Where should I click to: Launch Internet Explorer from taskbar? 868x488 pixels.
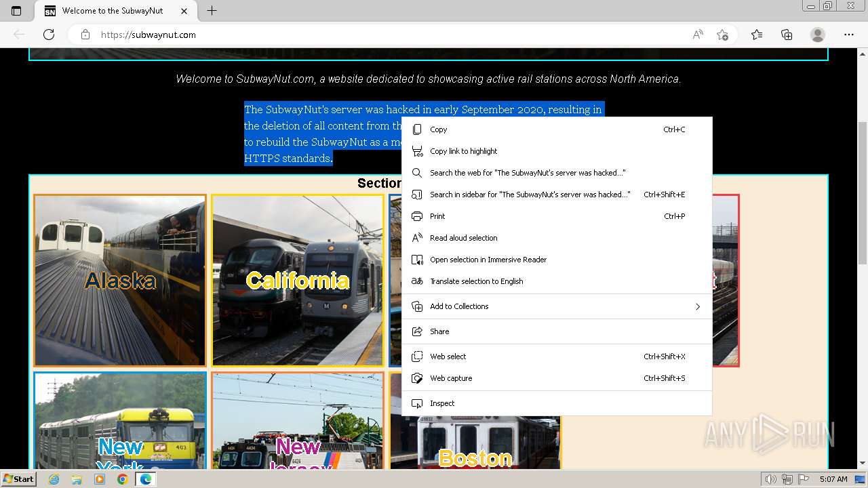(x=54, y=479)
